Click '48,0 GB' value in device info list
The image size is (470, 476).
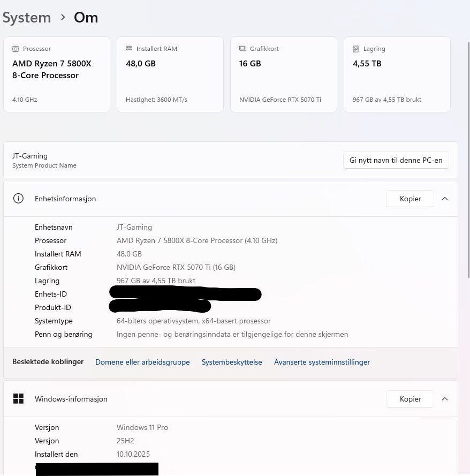pyautogui.click(x=129, y=254)
